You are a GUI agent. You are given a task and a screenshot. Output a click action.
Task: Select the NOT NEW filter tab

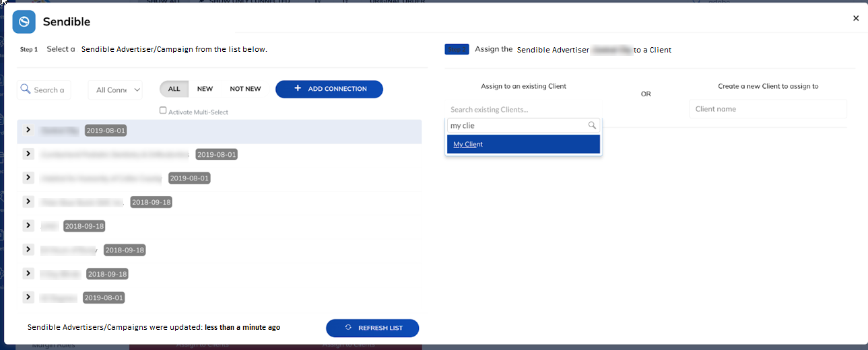245,89
